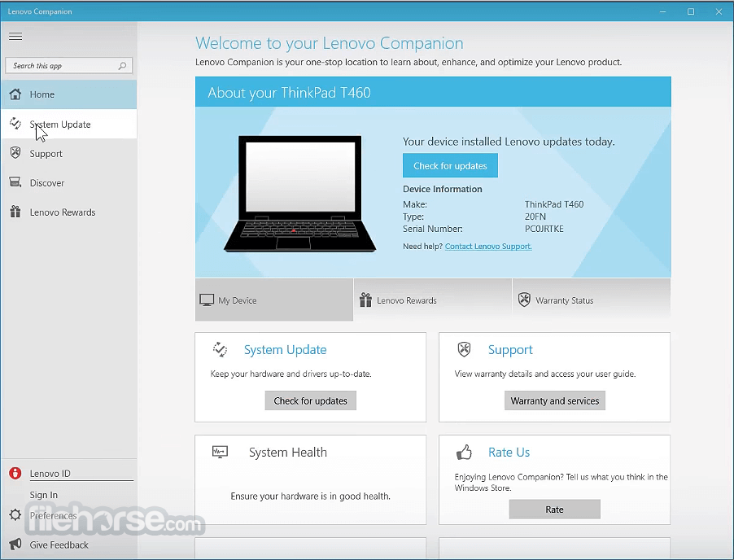Open the hamburger navigation menu
734x560 pixels.
click(x=15, y=37)
